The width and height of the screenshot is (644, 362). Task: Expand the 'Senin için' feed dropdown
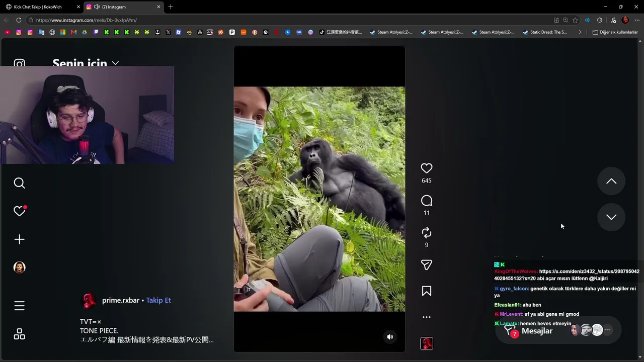point(86,62)
